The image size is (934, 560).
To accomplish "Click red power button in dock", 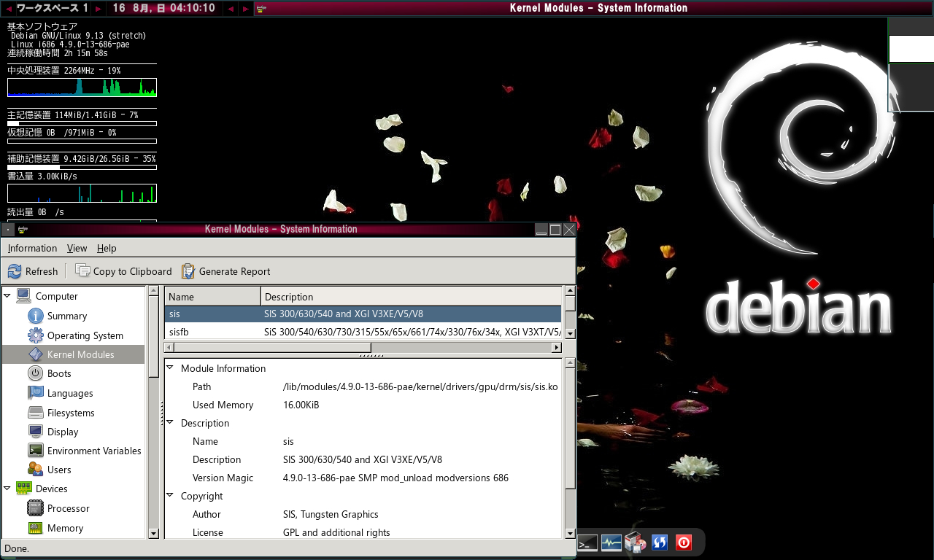I will coord(683,542).
